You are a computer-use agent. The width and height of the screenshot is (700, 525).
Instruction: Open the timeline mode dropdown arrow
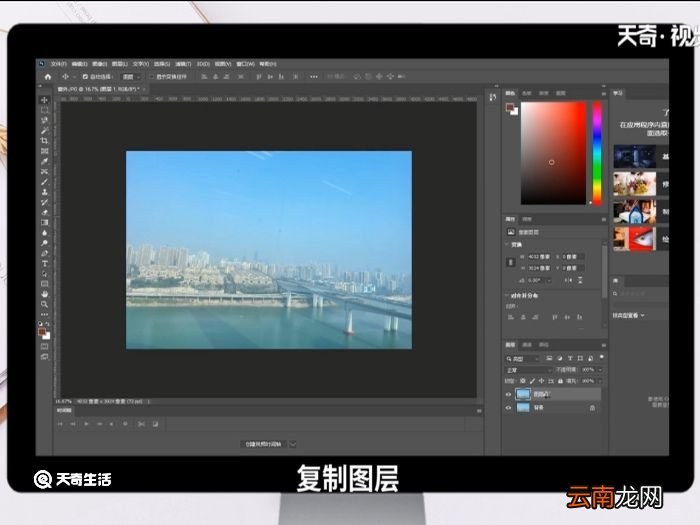pyautogui.click(x=293, y=444)
